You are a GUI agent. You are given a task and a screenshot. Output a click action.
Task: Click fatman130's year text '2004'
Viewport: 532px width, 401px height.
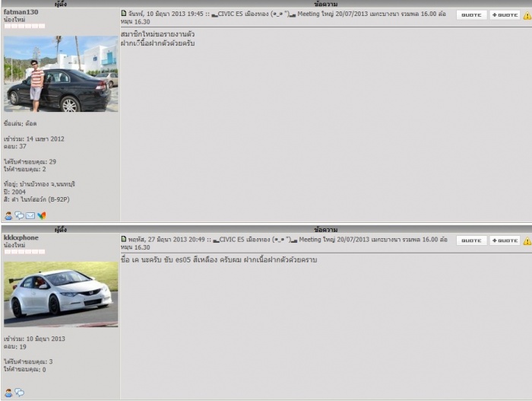pos(19,192)
